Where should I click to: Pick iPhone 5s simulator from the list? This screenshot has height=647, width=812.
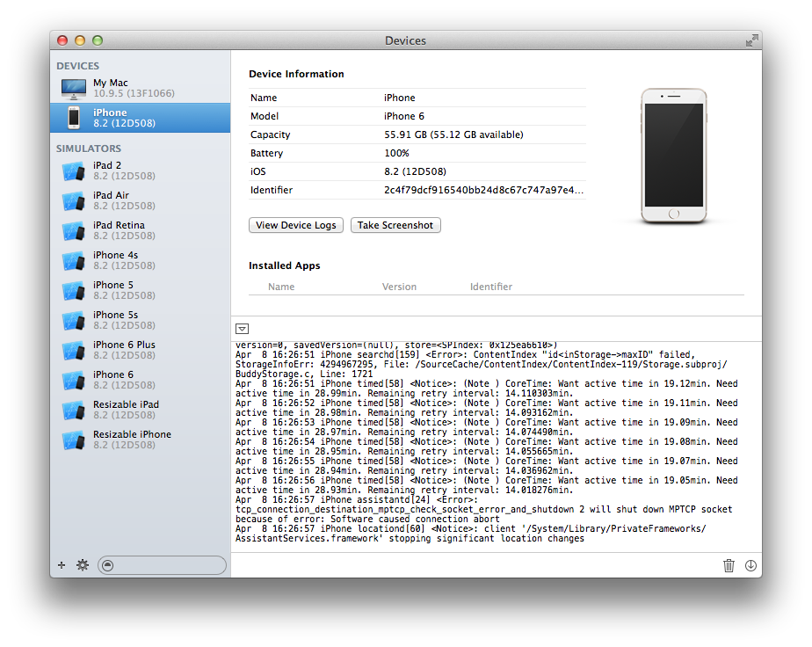[115, 320]
